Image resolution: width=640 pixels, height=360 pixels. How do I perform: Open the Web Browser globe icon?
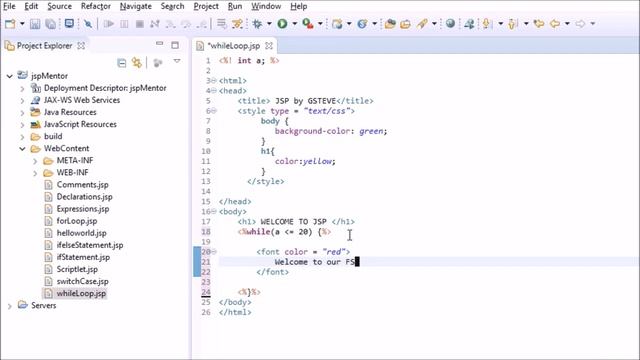point(450,24)
